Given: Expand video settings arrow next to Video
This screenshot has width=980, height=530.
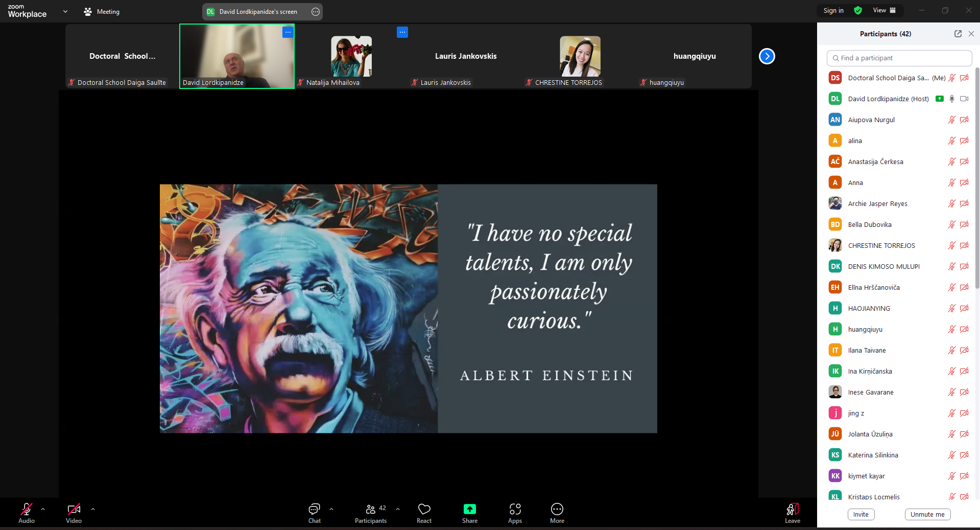Looking at the screenshot, I should (93, 509).
